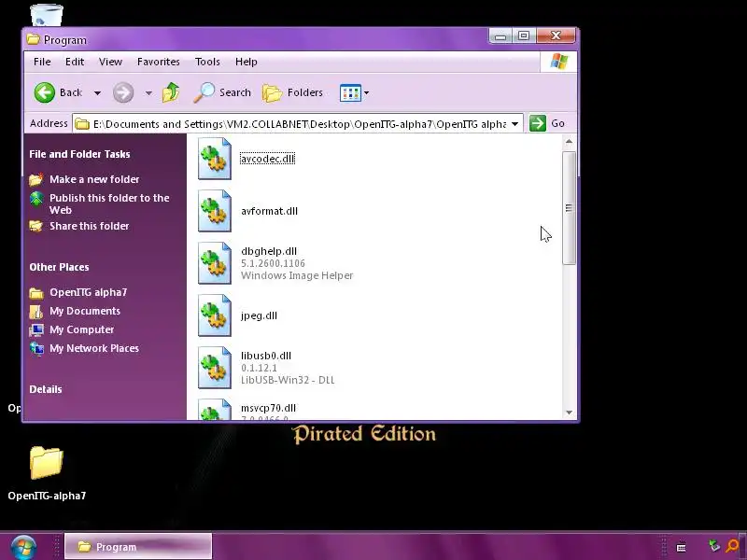This screenshot has height=560, width=747.
Task: Select the avcodec.dll file icon
Action: (215, 159)
